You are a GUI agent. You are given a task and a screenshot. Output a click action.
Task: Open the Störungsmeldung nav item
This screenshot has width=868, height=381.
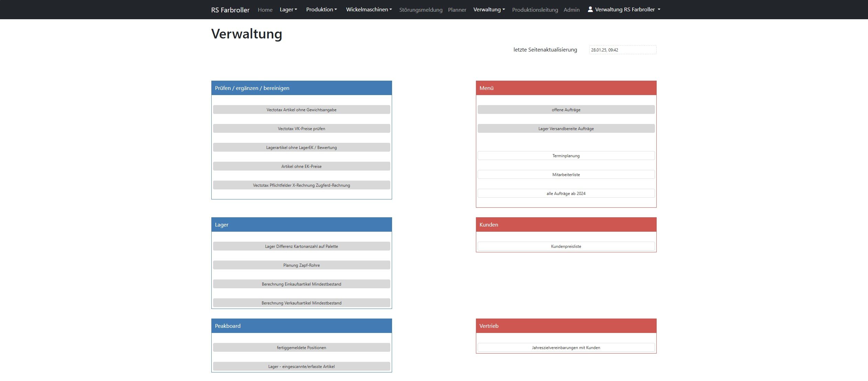[x=421, y=10]
